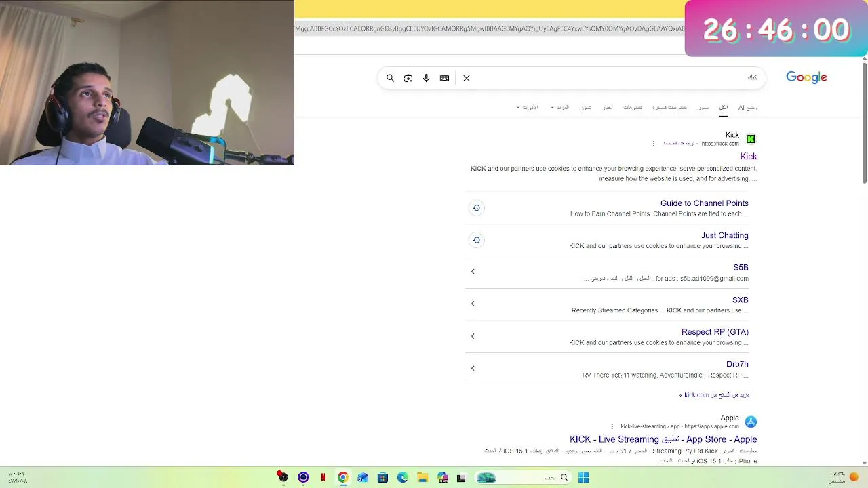The height and width of the screenshot is (488, 868).
Task: Open the SXB sitelink
Action: [740, 300]
